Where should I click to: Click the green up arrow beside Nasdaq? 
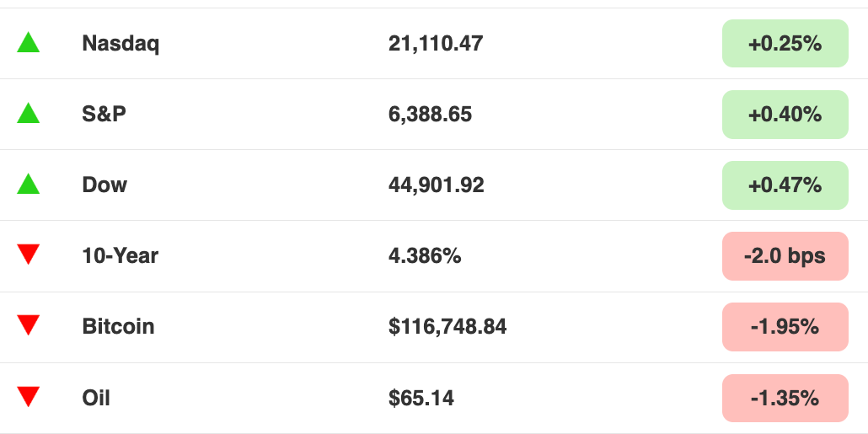[x=29, y=43]
